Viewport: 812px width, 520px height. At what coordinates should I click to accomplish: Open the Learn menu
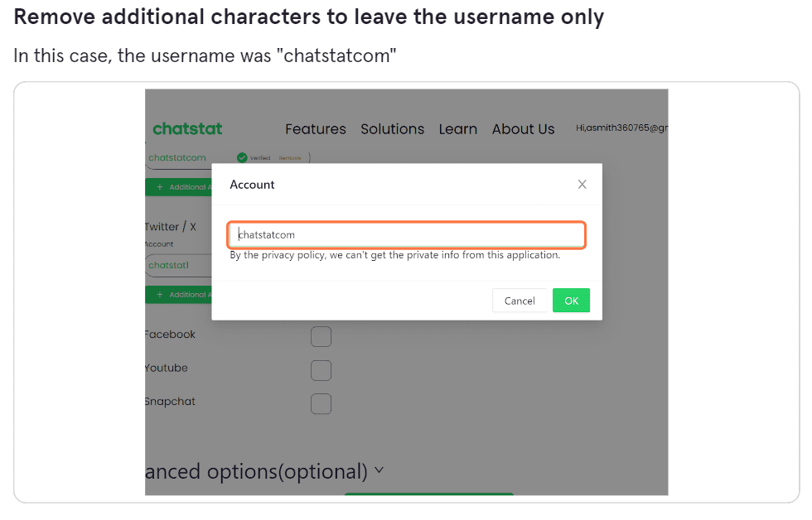click(457, 129)
